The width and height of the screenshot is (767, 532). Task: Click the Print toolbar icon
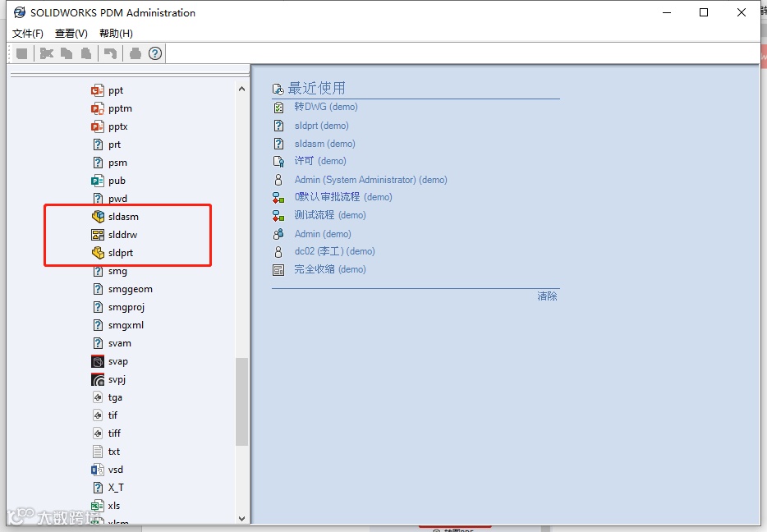tap(135, 53)
